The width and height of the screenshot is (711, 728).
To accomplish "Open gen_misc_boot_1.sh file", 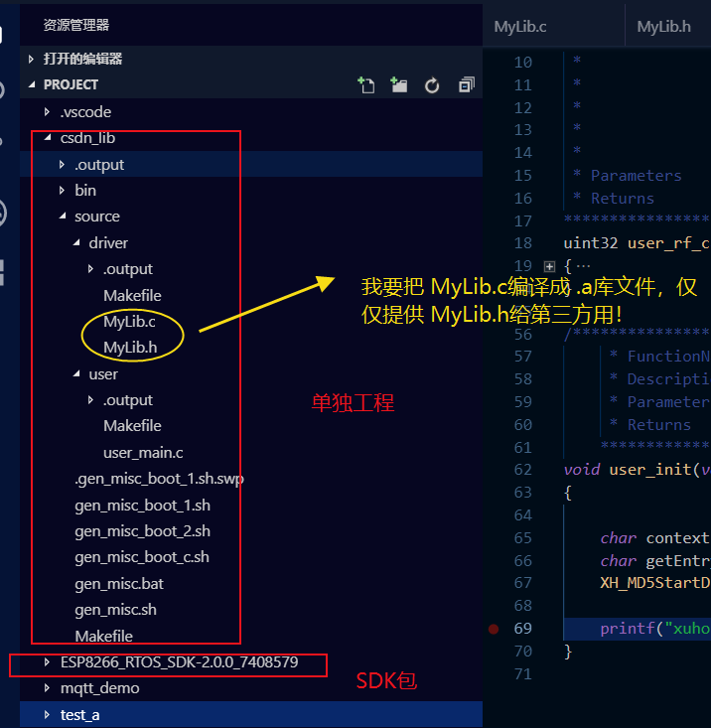I will coord(142,506).
